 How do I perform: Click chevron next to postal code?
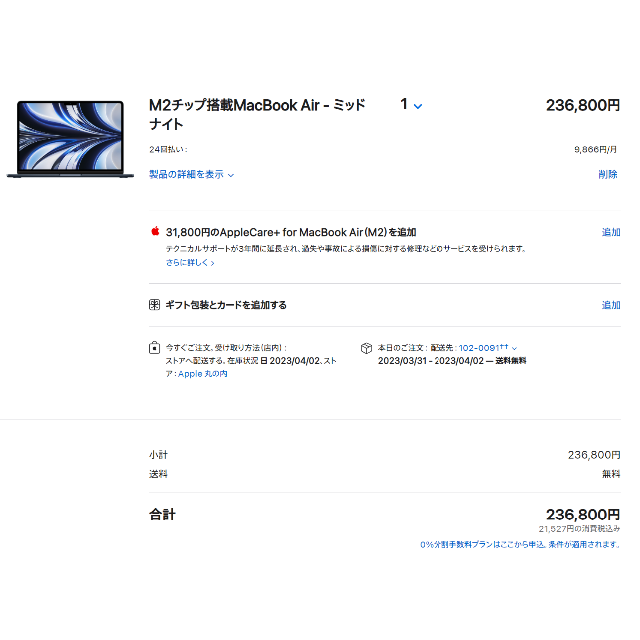pos(514,348)
